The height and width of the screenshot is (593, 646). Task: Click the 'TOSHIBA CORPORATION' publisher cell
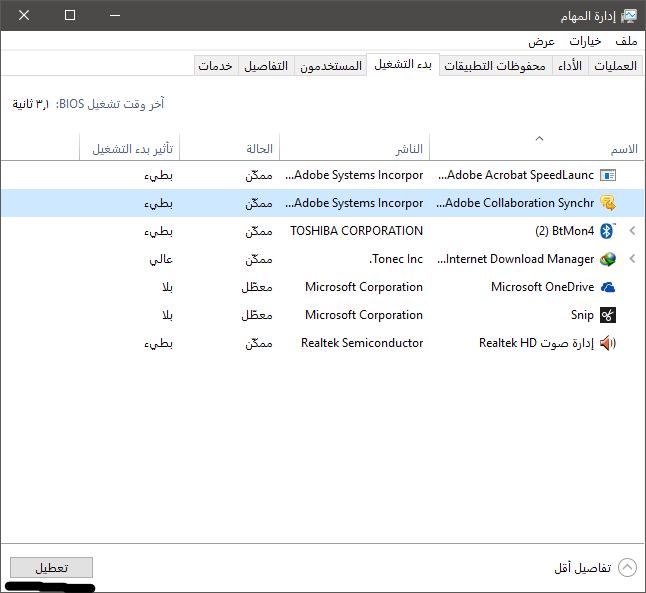coord(356,231)
